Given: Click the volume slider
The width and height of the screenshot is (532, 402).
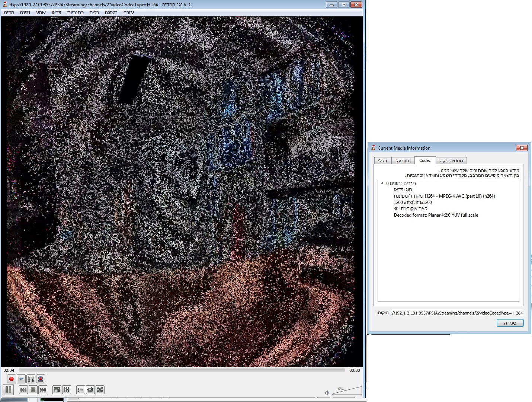Looking at the screenshot, I should click(x=347, y=391).
